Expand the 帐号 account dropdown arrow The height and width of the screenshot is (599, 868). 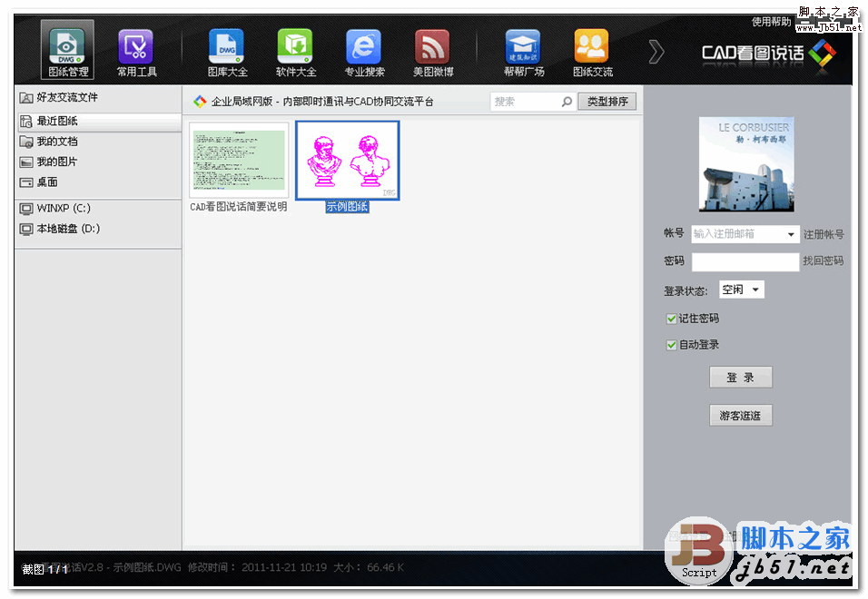point(792,234)
